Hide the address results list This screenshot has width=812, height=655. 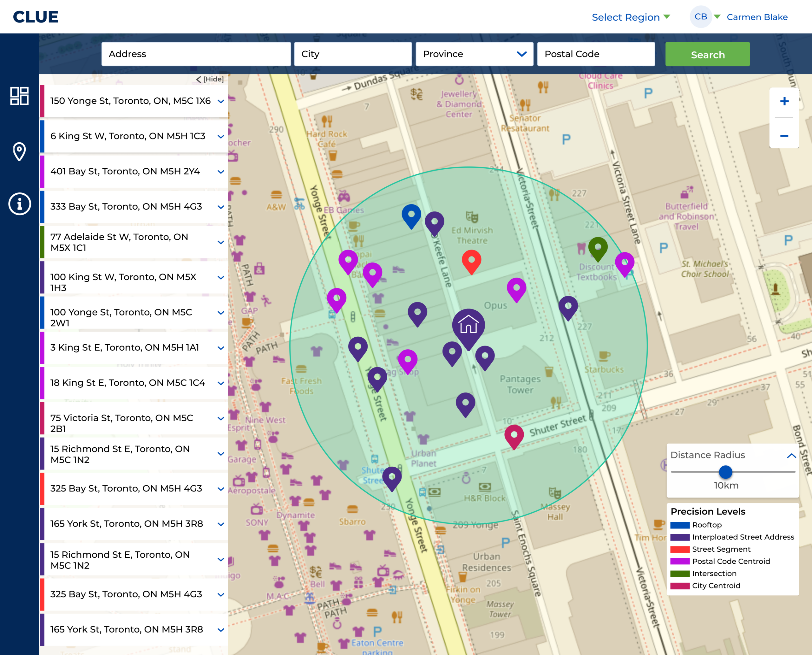tap(210, 79)
